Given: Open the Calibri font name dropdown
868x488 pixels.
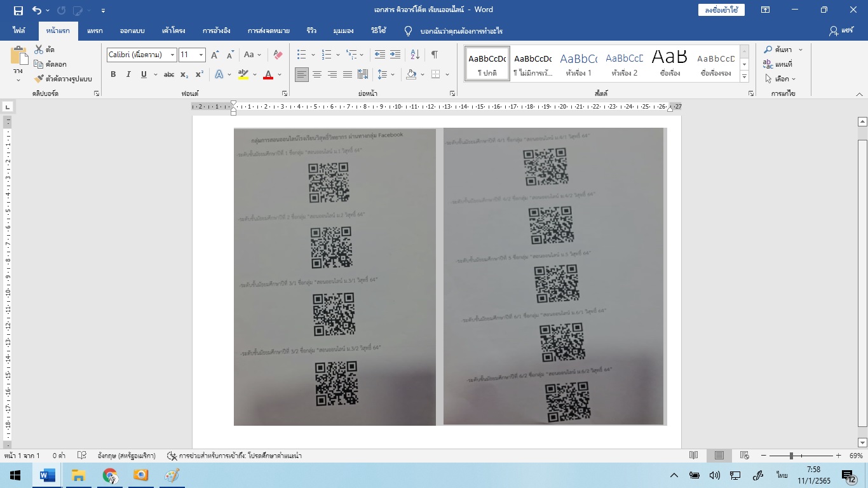Looking at the screenshot, I should (x=172, y=55).
